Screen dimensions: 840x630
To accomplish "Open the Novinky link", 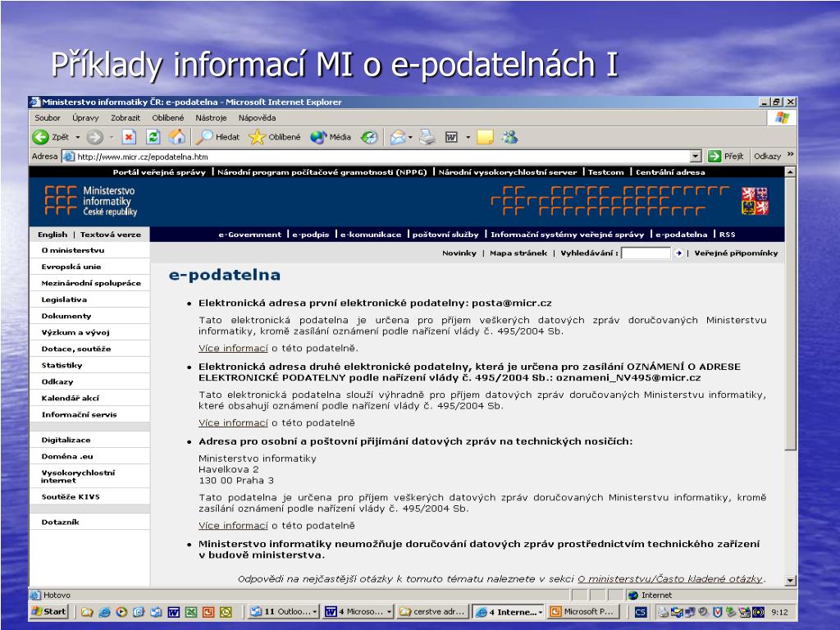I will [x=459, y=253].
